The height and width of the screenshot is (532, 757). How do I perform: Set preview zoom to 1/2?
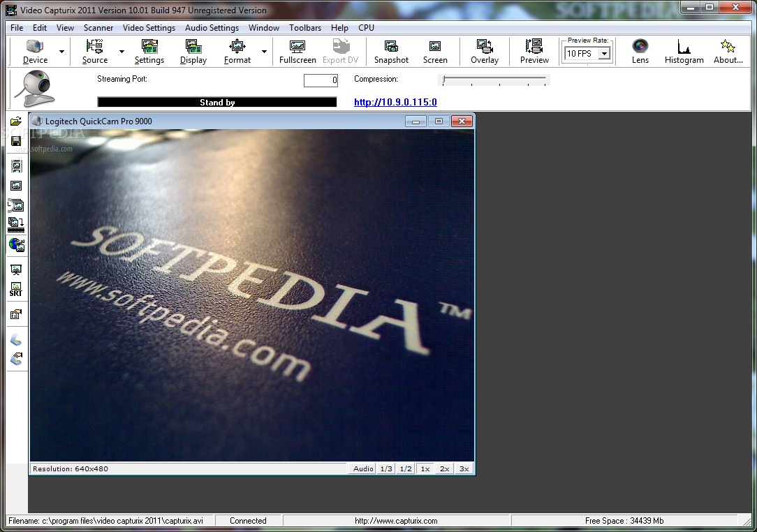(406, 468)
